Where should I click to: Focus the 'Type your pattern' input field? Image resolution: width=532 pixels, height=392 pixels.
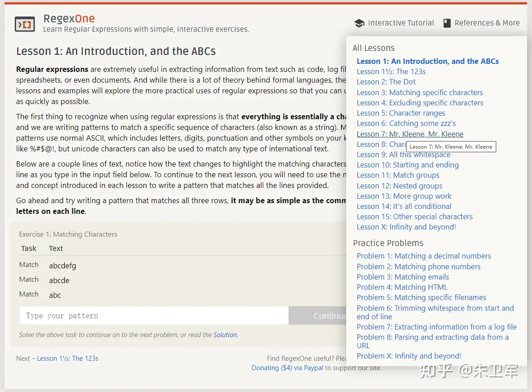154,316
